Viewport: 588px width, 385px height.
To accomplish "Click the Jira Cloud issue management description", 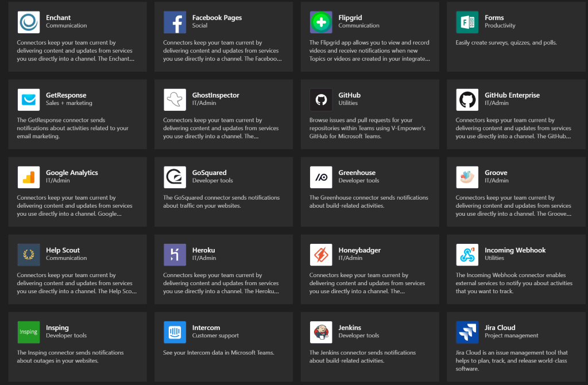I will click(x=512, y=361).
